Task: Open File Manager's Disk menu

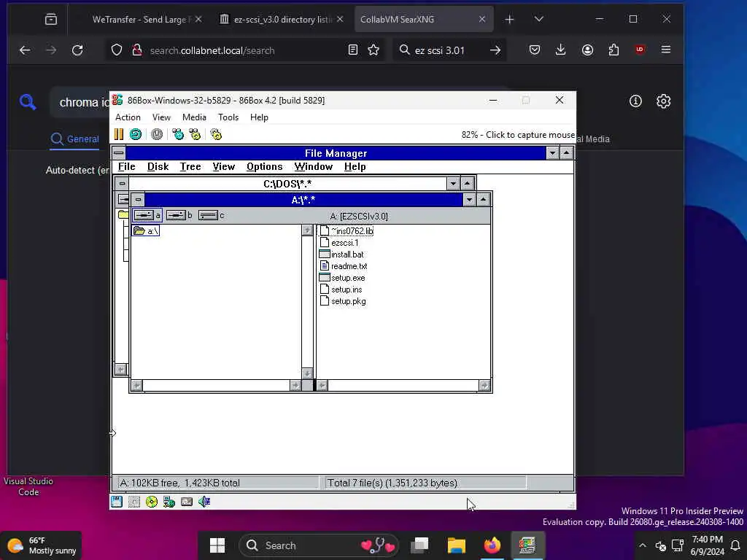Action: (158, 167)
